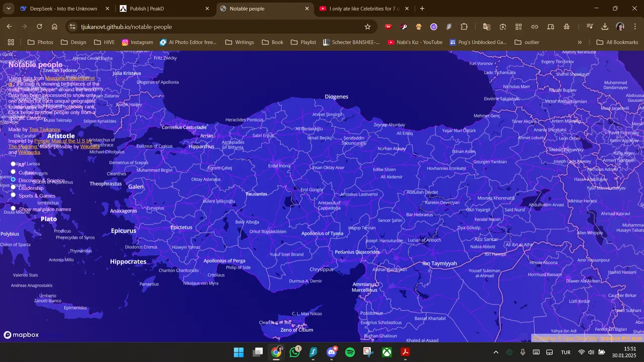Image resolution: width=644 pixels, height=362 pixels.
Task: Open the taskbar clock and date
Action: pyautogui.click(x=624, y=352)
